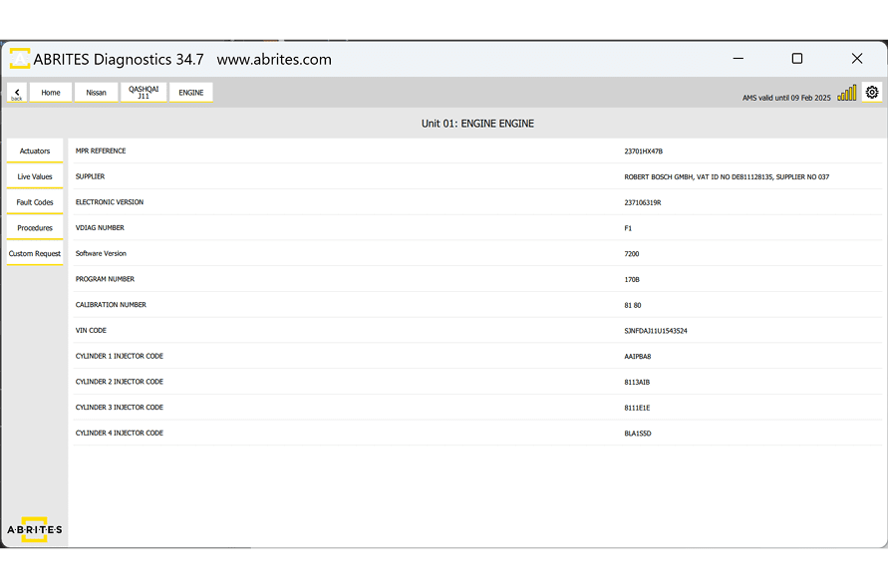Click the signal strength bars icon
The height and width of the screenshot is (588, 888).
846,93
